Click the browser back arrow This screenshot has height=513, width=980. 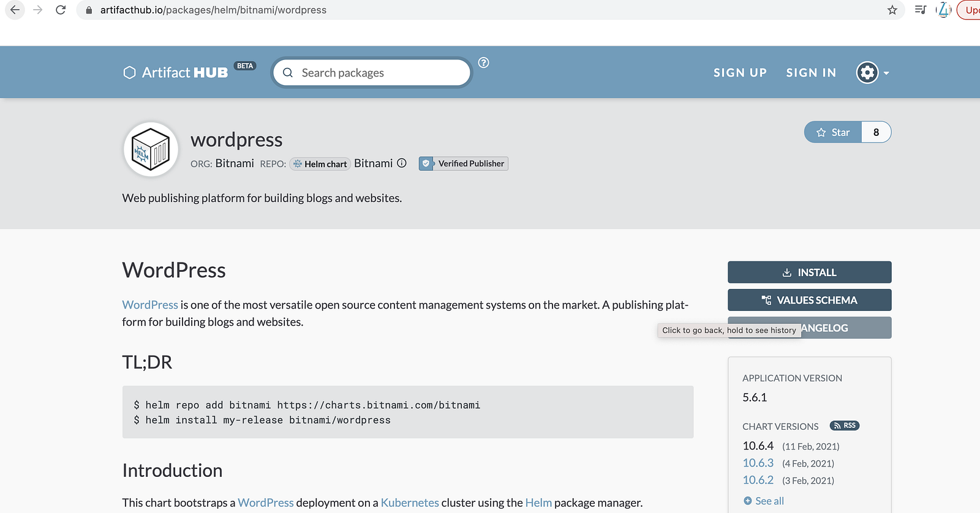15,10
